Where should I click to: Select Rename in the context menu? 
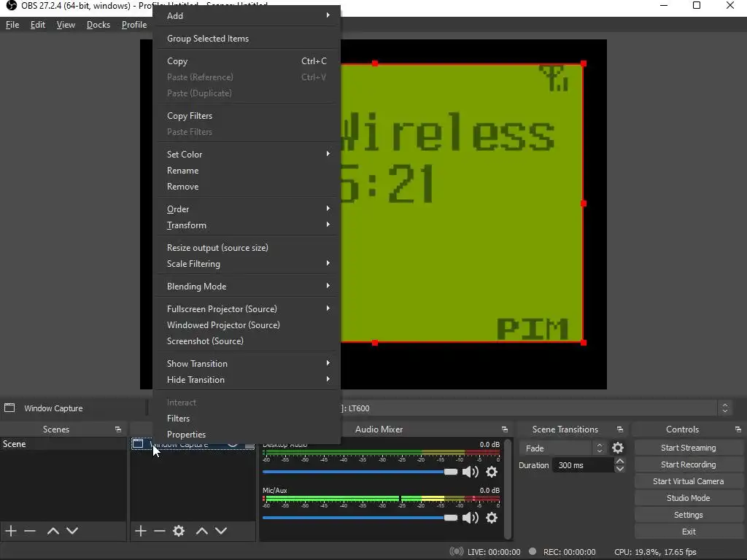(x=248, y=171)
